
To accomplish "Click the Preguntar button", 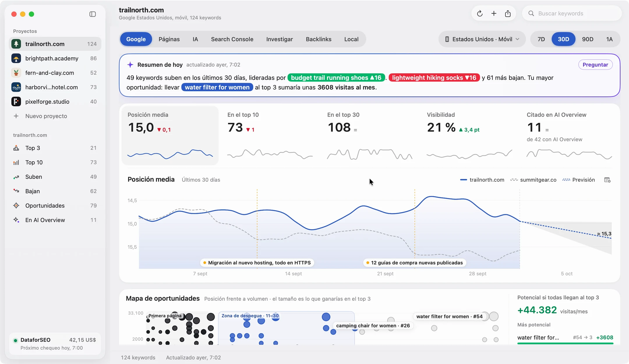I will (595, 65).
